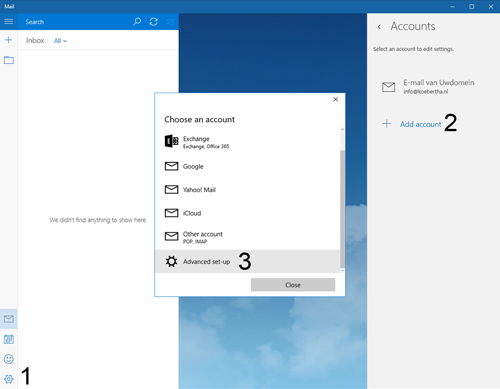Screen dimensions: 500x389
Task: Minimize the Mail window
Action: [x=452, y=6]
